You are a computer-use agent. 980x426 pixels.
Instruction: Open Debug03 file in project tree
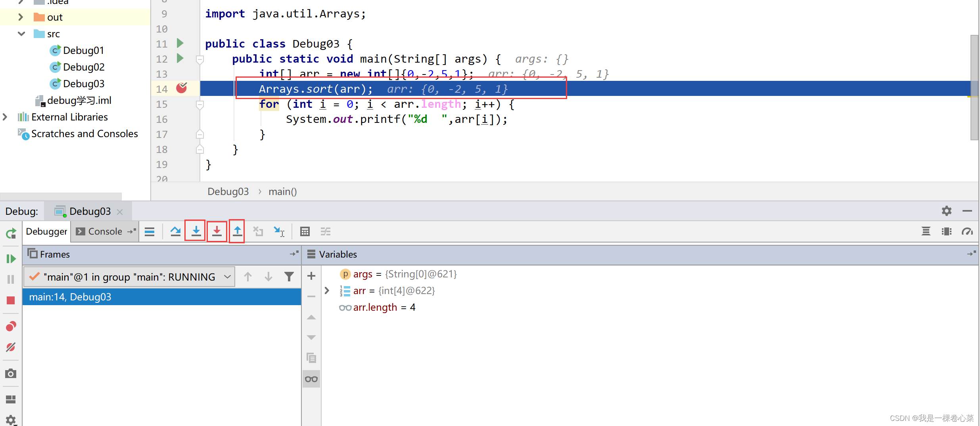click(x=83, y=84)
